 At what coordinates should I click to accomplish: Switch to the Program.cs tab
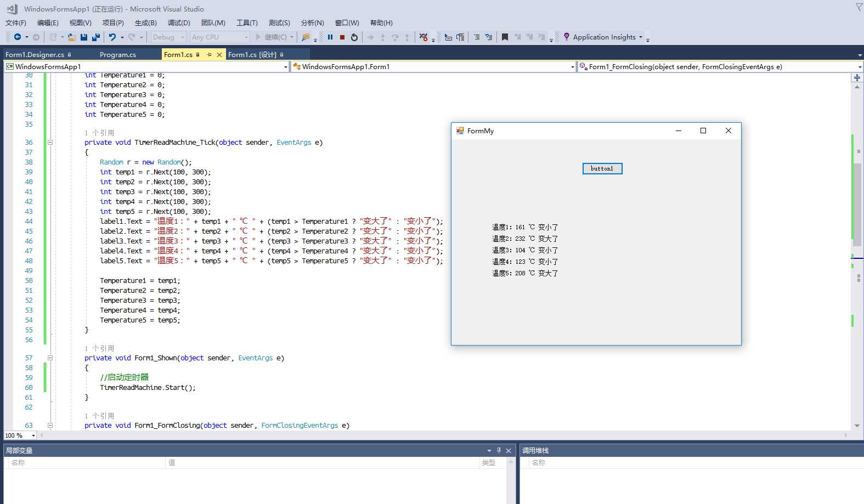tap(118, 55)
